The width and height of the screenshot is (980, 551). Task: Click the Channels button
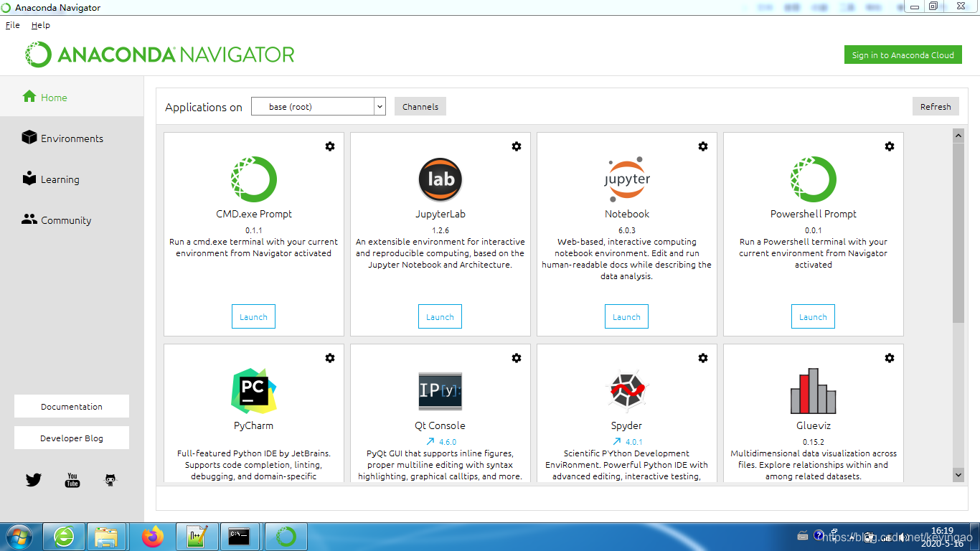420,106
